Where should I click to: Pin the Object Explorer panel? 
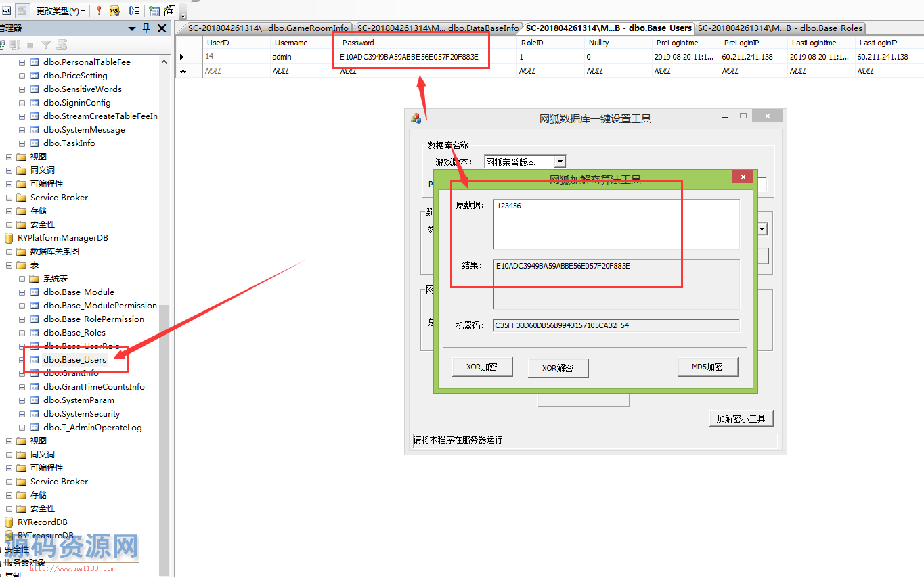coord(146,28)
